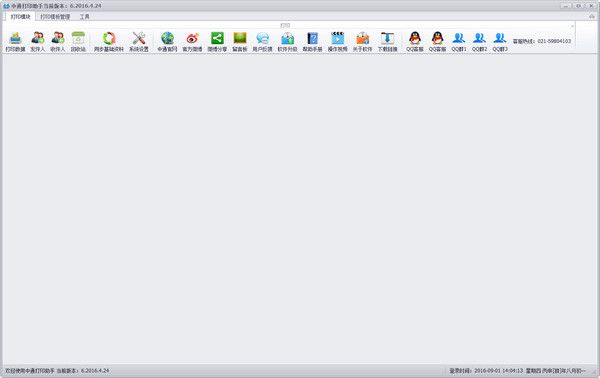The width and height of the screenshot is (600, 378).
Task: Open the 留言板 message board icon
Action: coord(240,42)
